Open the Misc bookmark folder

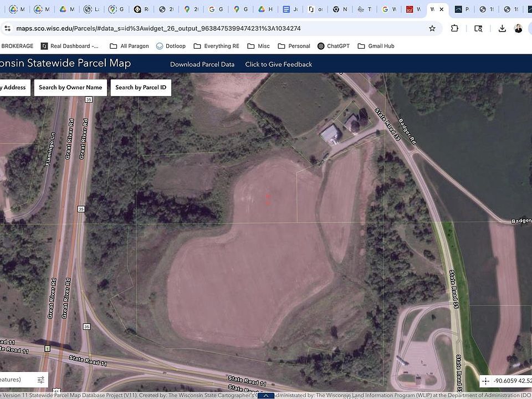pos(258,46)
